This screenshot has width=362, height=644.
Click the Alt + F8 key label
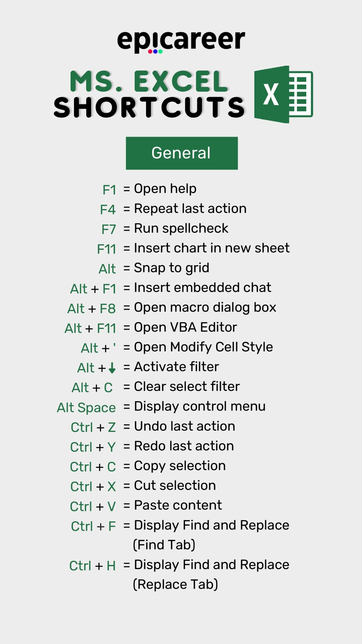(92, 309)
